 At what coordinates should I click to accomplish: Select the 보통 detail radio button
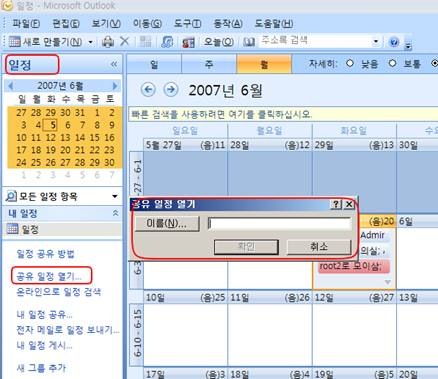point(392,63)
